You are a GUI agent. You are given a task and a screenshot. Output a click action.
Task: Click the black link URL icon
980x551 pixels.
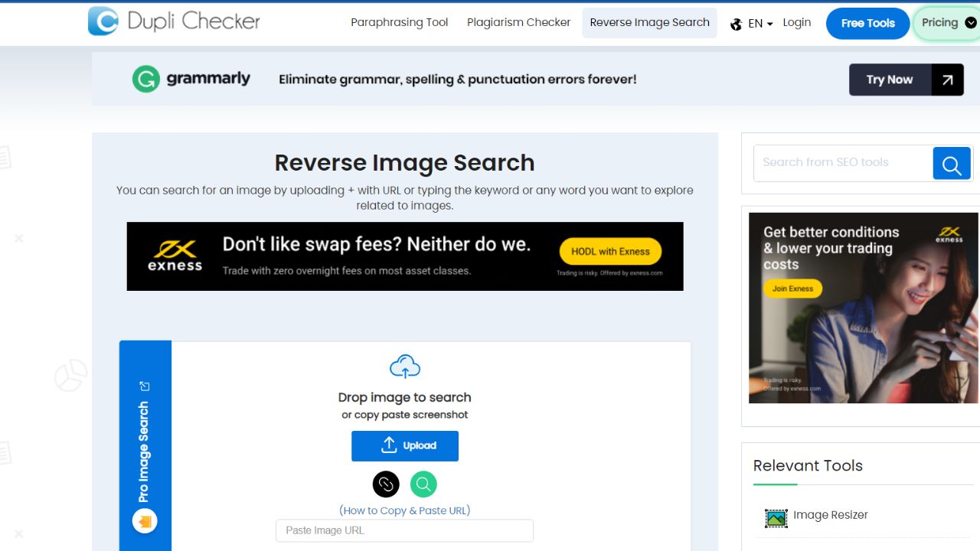point(386,484)
